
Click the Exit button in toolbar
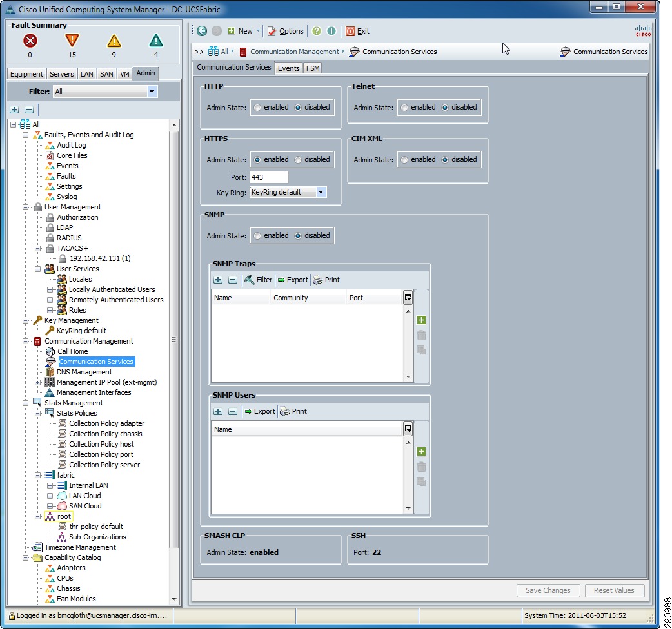pyautogui.click(x=357, y=31)
